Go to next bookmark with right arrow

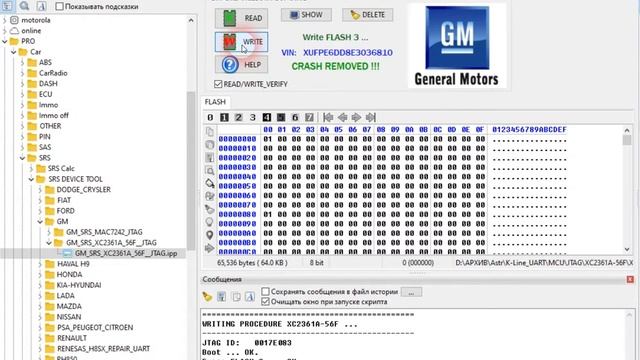356,118
